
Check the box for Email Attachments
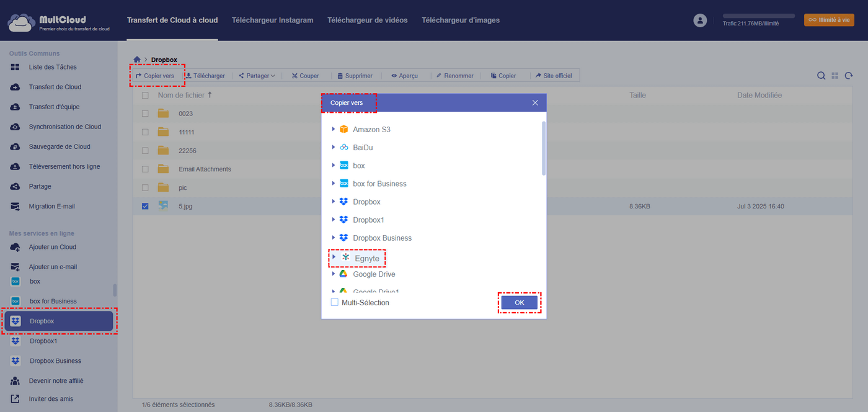145,169
